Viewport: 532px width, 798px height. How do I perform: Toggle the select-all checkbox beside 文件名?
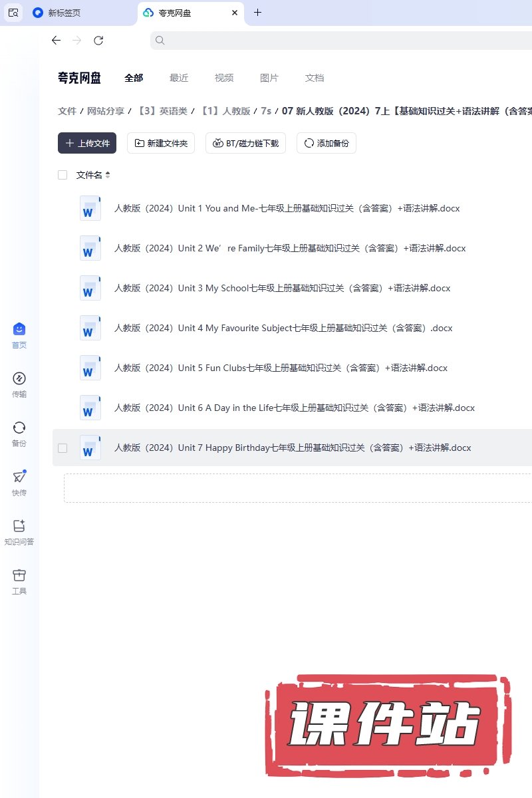pos(63,175)
